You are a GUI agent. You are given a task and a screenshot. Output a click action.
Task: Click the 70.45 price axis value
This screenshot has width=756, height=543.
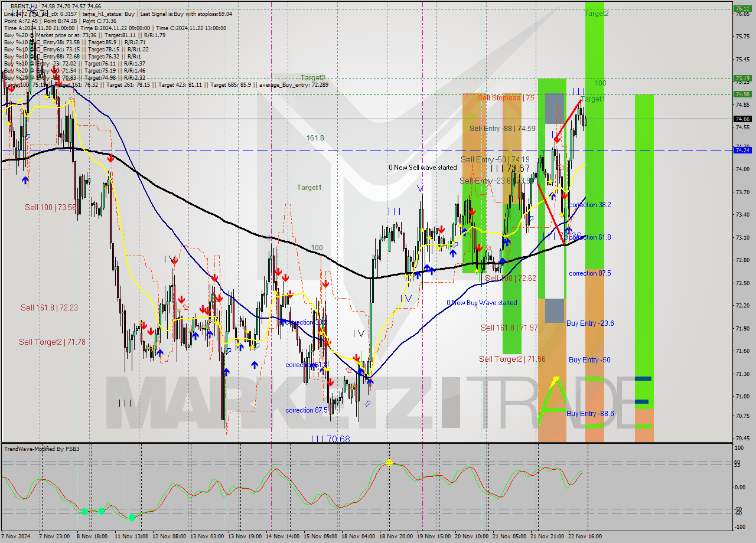[x=742, y=439]
